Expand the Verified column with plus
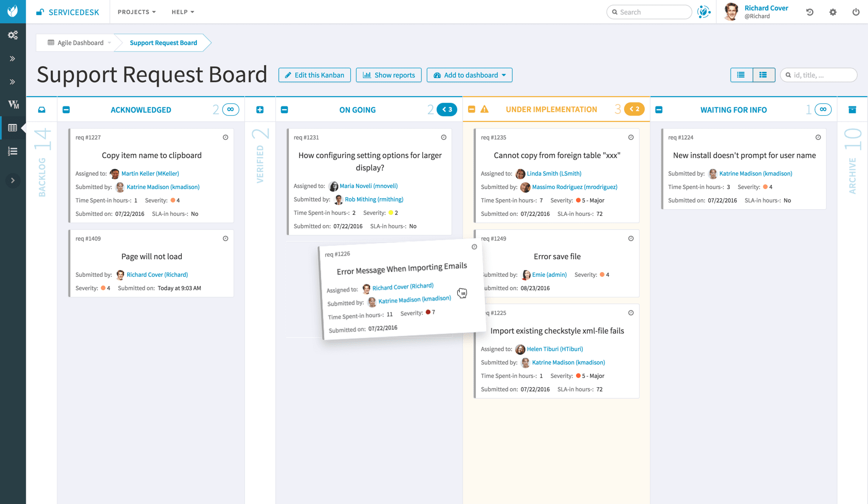Image resolution: width=868 pixels, height=504 pixels. (260, 109)
